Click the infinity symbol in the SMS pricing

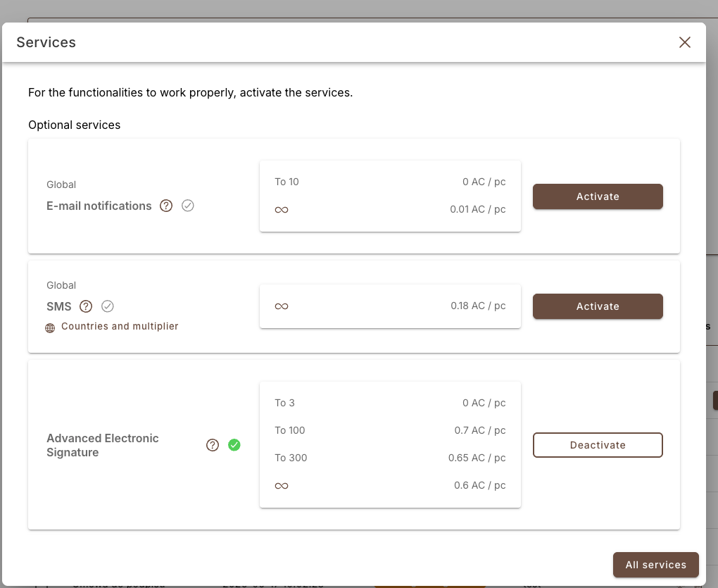[x=282, y=306]
